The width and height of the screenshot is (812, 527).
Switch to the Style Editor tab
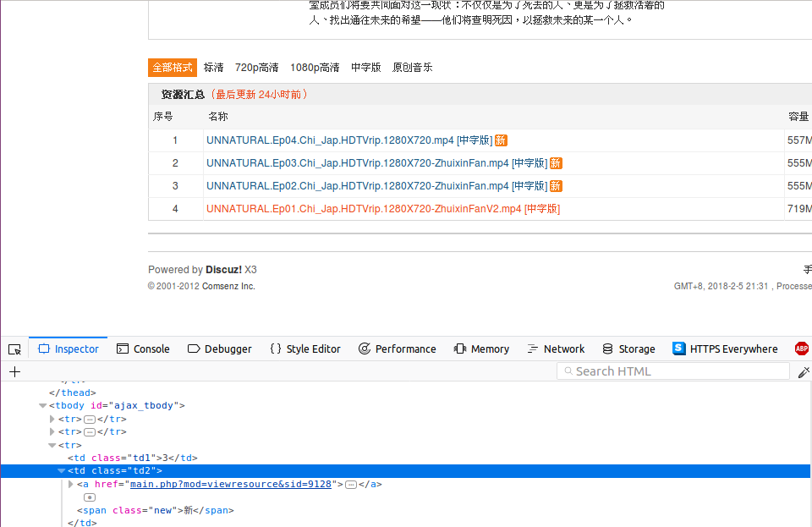(305, 349)
